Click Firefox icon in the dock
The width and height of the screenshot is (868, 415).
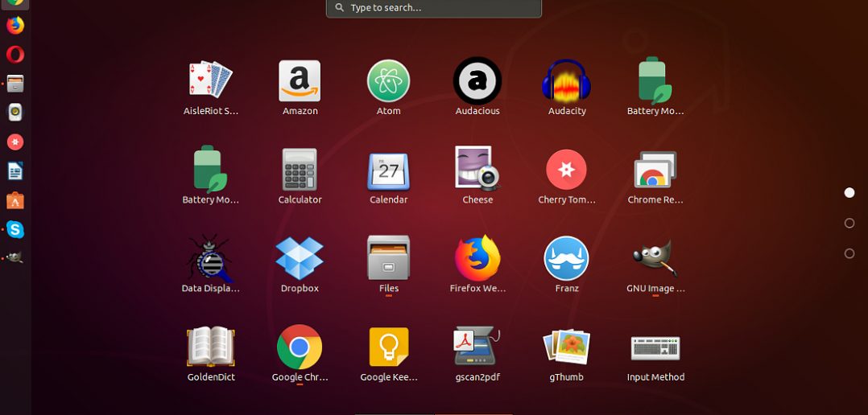[15, 25]
